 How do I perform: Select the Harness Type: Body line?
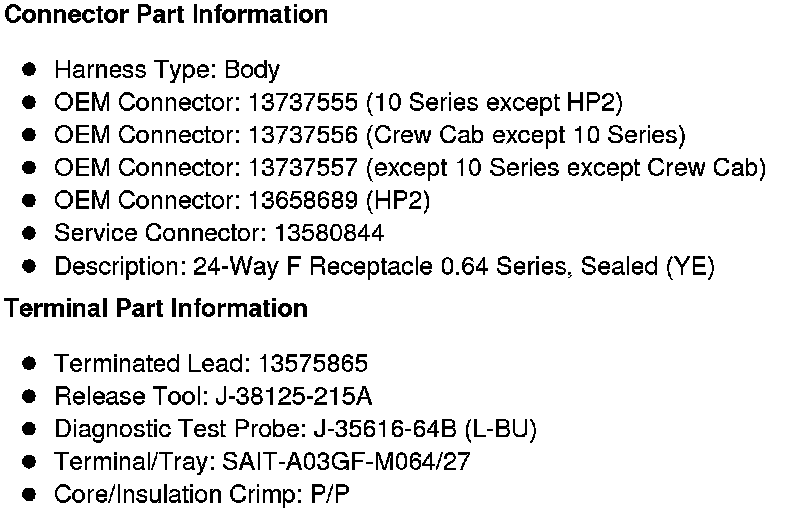[x=167, y=70]
